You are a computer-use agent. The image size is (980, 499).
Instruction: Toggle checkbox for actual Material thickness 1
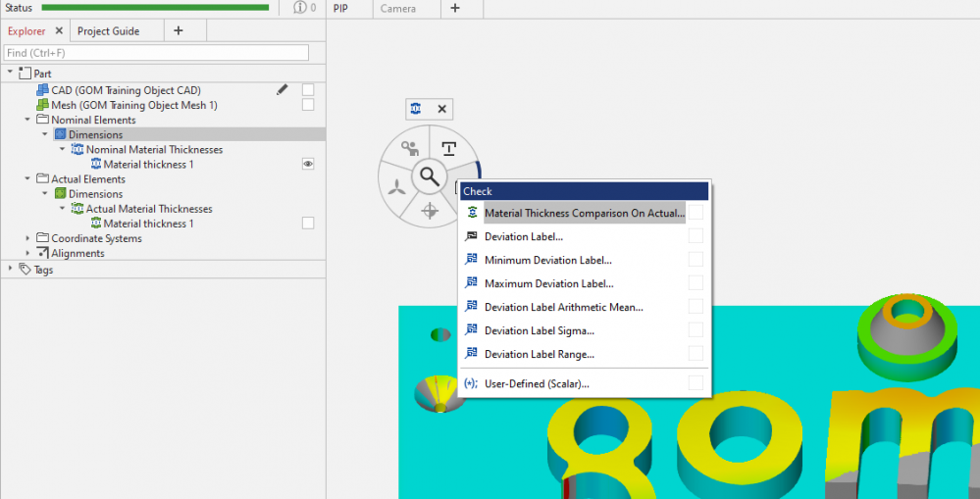point(307,223)
